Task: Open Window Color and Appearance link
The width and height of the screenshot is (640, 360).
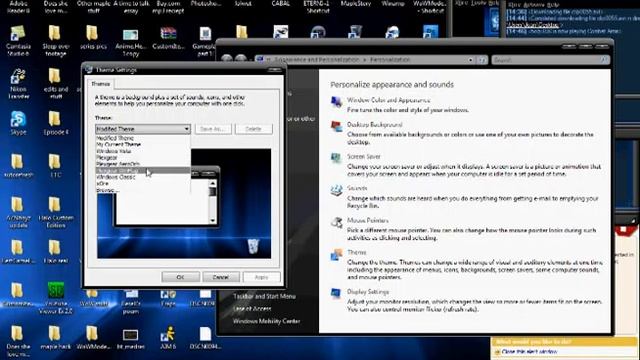Action: [x=388, y=100]
